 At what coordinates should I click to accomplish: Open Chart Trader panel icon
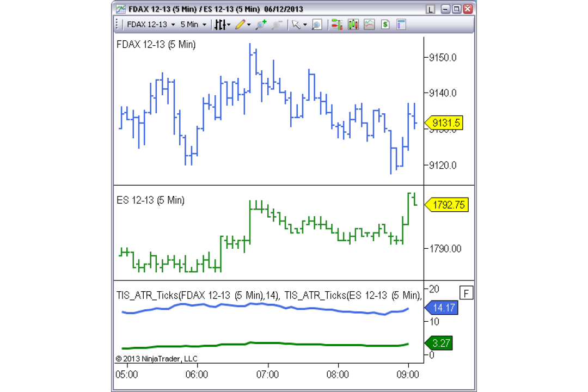[337, 24]
